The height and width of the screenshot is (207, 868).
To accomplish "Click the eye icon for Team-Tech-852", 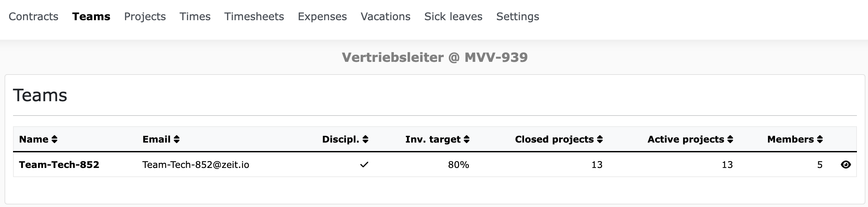I will coord(846,165).
